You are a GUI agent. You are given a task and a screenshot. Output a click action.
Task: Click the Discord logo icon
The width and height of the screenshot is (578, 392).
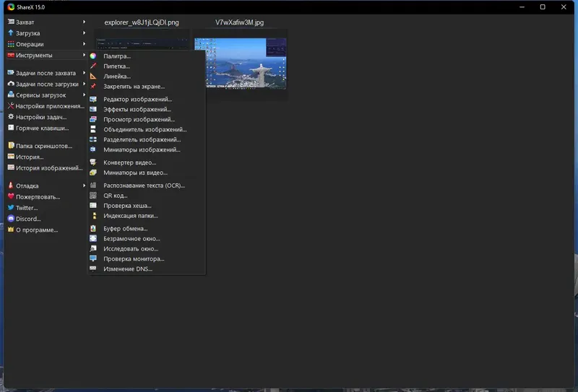[11, 219]
